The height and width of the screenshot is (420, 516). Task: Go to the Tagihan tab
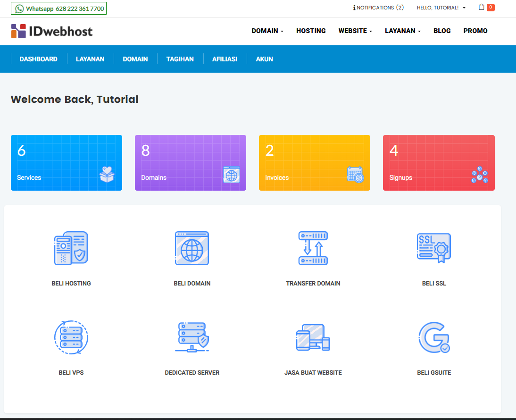180,59
